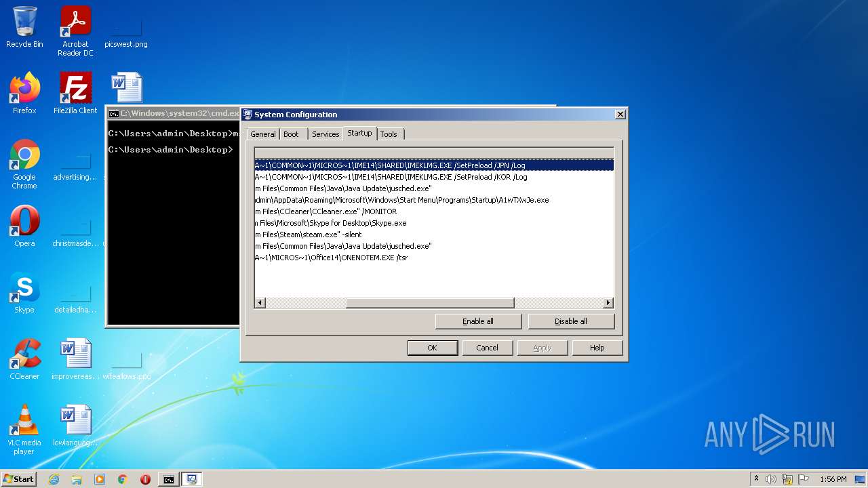Click the cmd.exe window title bar
Screen dimensions: 868x488
tap(174, 114)
